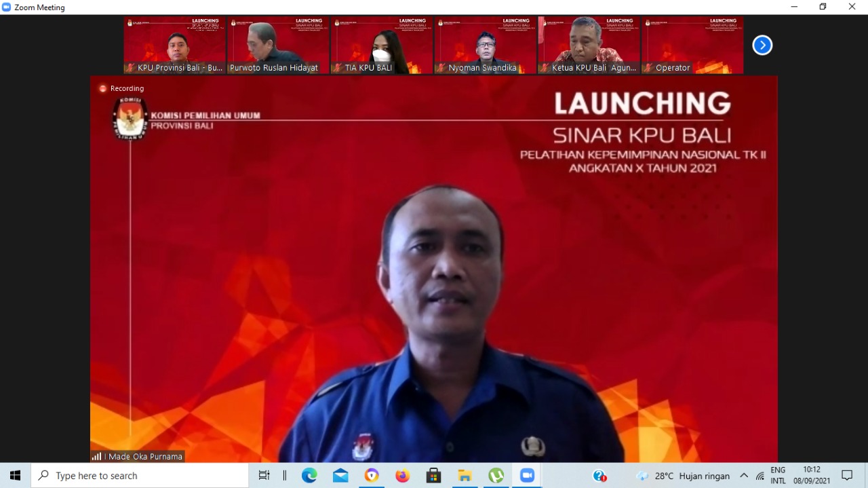Image resolution: width=868 pixels, height=488 pixels.
Task: Open Windows notification center
Action: (x=847, y=476)
